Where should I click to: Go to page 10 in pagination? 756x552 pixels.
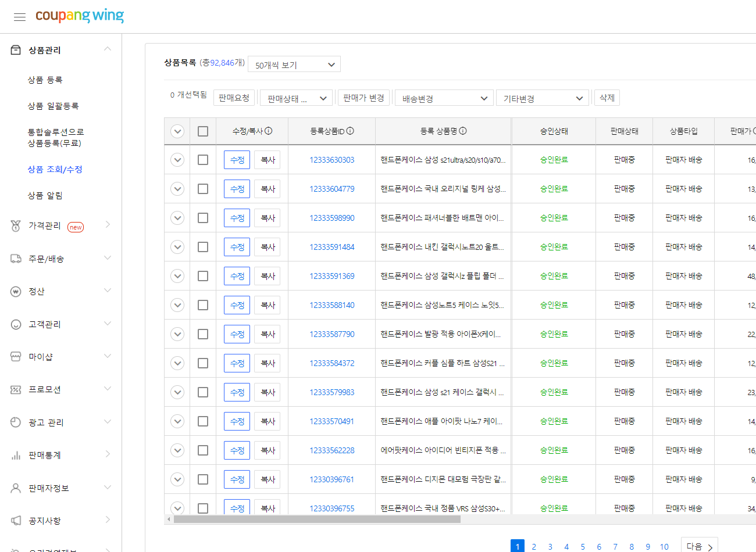click(x=664, y=547)
